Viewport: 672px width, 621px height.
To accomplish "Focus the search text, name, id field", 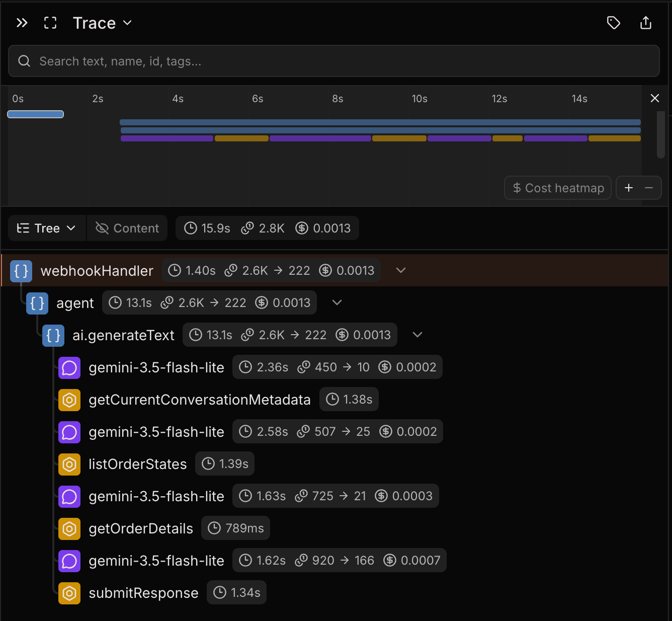I will coord(334,61).
